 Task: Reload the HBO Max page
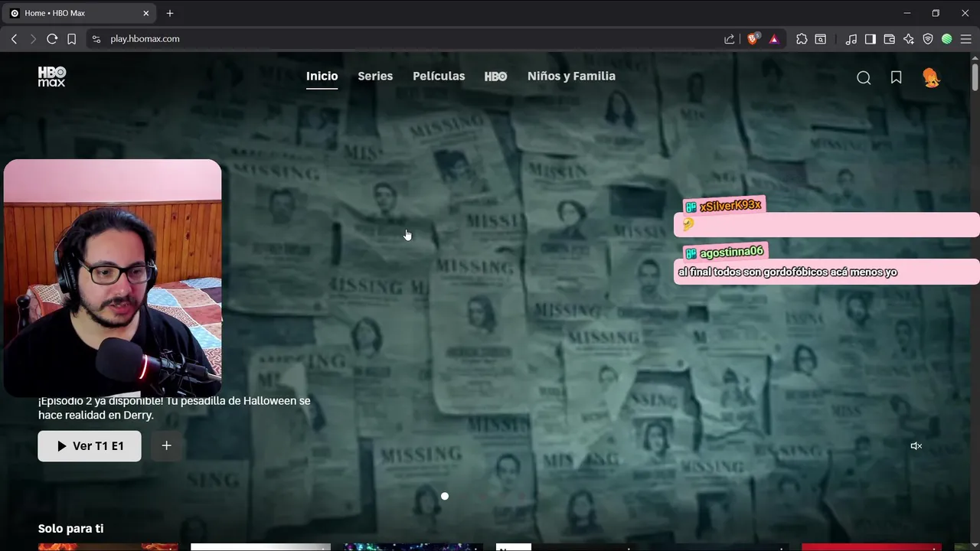pyautogui.click(x=52, y=39)
